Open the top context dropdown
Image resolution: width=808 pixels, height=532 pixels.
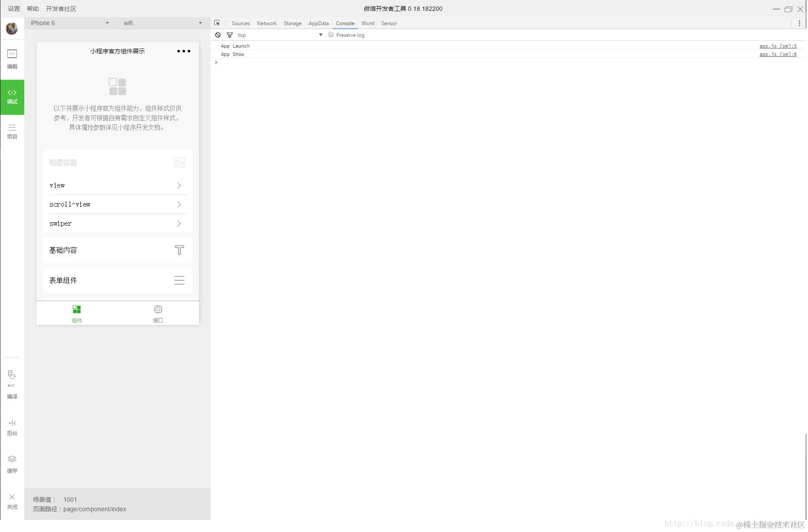point(280,35)
